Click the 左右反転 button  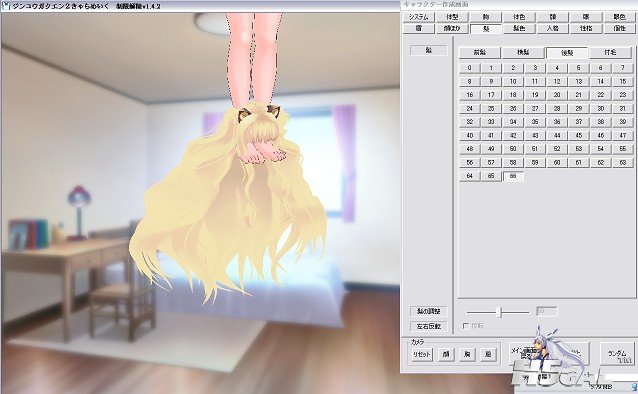click(429, 326)
